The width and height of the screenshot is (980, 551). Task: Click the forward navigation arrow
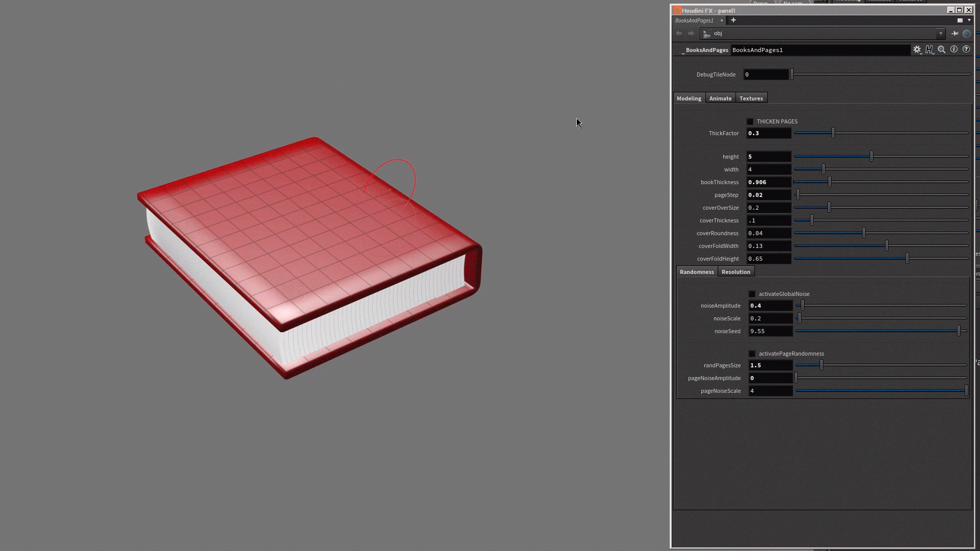(x=691, y=33)
